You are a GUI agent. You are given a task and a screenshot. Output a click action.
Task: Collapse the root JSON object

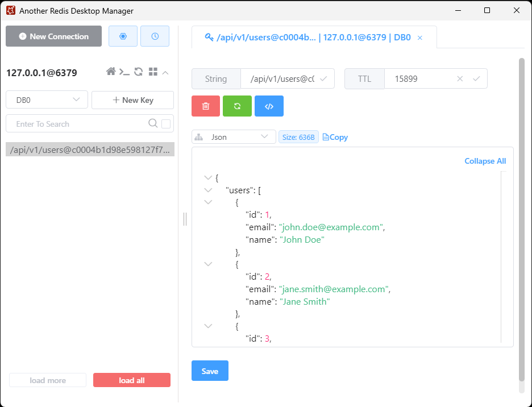point(208,177)
